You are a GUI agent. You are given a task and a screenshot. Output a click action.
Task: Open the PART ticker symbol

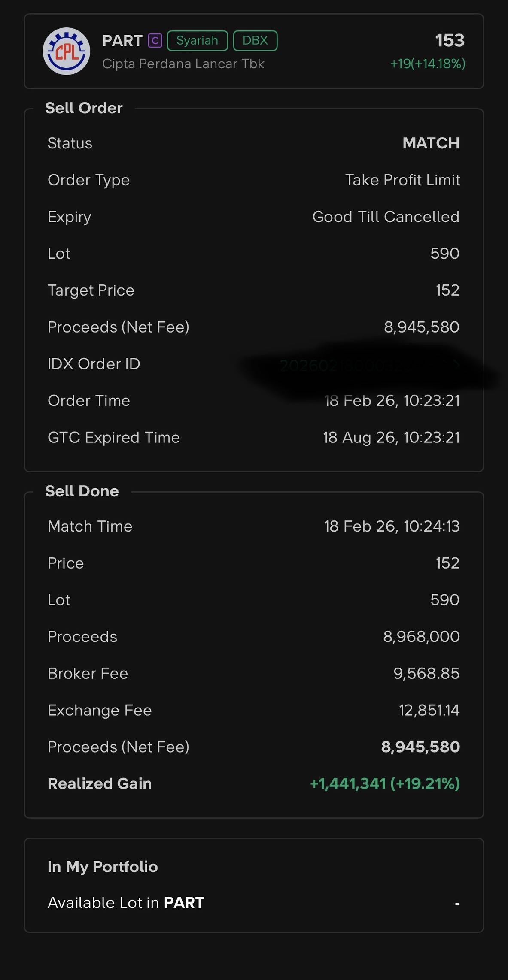click(122, 41)
